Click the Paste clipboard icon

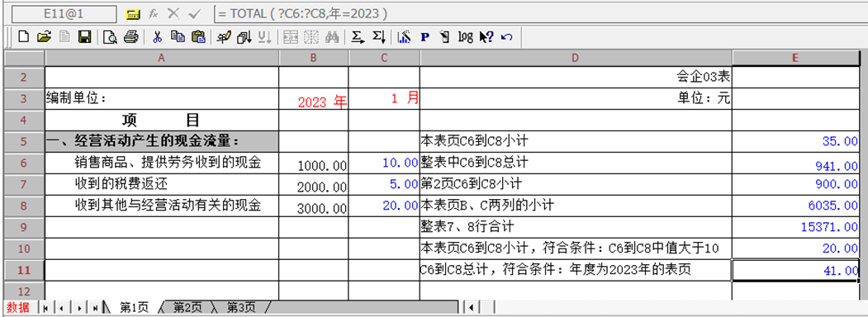(198, 37)
